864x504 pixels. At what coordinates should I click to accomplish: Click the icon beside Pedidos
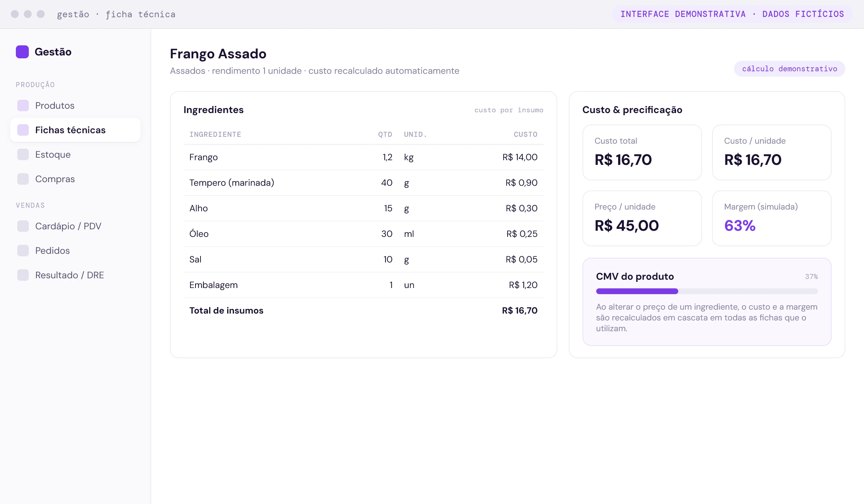[23, 251]
